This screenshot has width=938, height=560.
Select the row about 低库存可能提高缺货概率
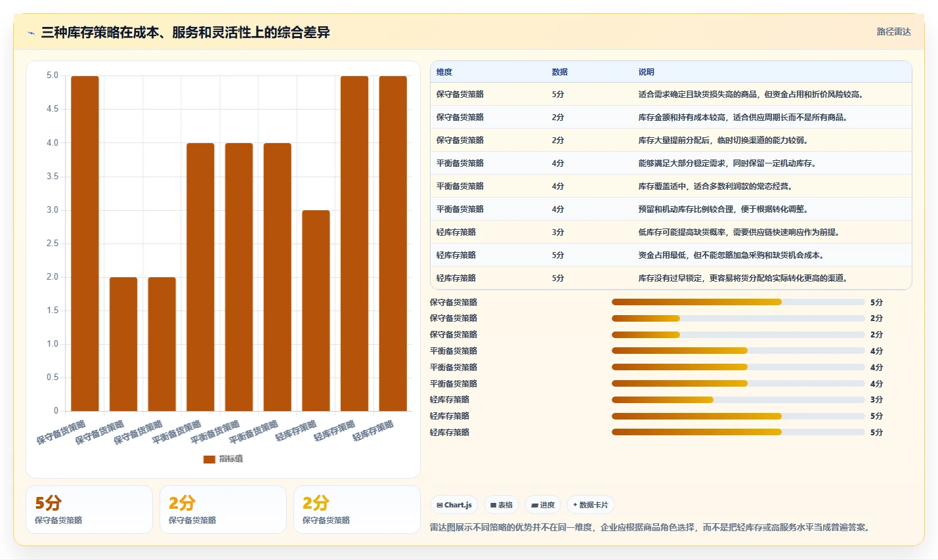pyautogui.click(x=671, y=232)
